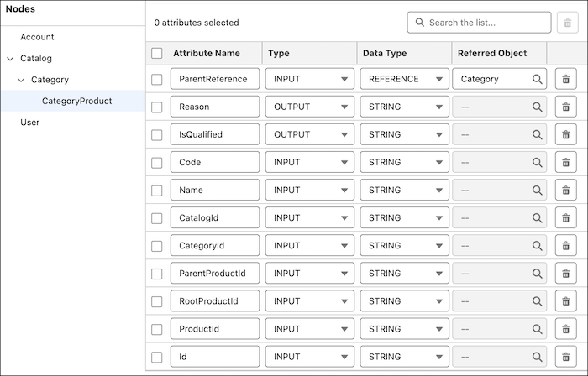The width and height of the screenshot is (588, 376).
Task: Select the CategoryProduct node
Action: [x=77, y=101]
